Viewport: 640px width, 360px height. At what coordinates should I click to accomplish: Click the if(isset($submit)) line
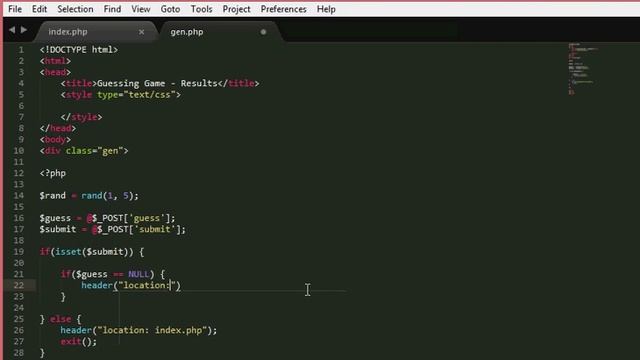[x=92, y=252]
